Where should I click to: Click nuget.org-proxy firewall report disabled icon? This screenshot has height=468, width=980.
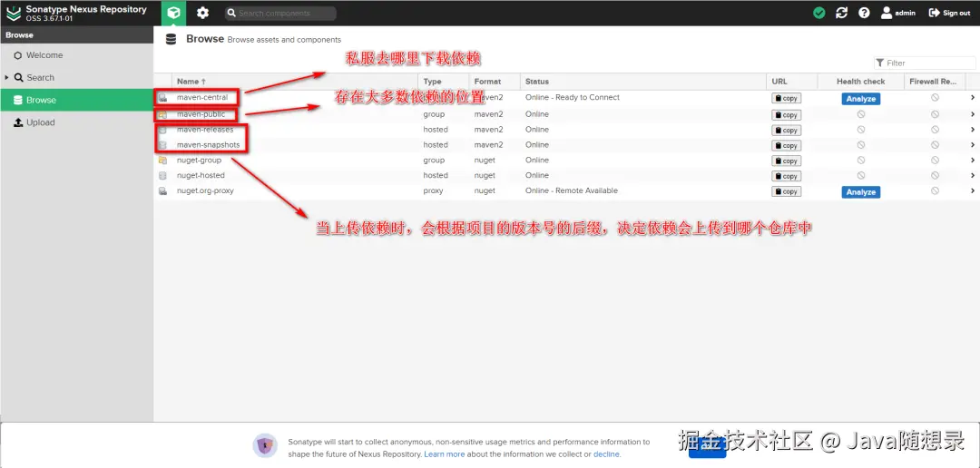click(935, 190)
